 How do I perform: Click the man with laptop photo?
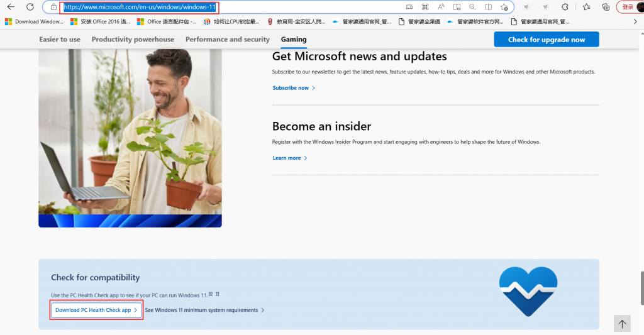pos(130,138)
